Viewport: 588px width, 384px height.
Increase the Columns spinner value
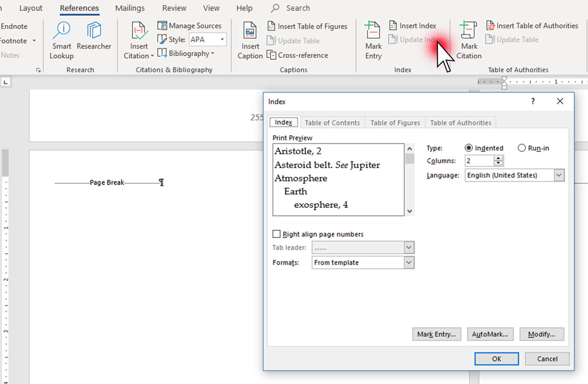tap(498, 158)
